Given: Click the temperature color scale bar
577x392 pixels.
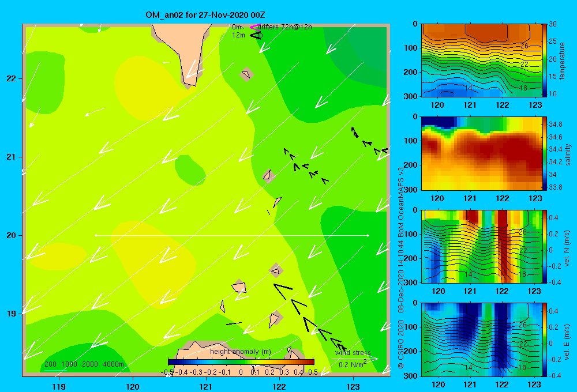Looking at the screenshot, I should [x=545, y=61].
